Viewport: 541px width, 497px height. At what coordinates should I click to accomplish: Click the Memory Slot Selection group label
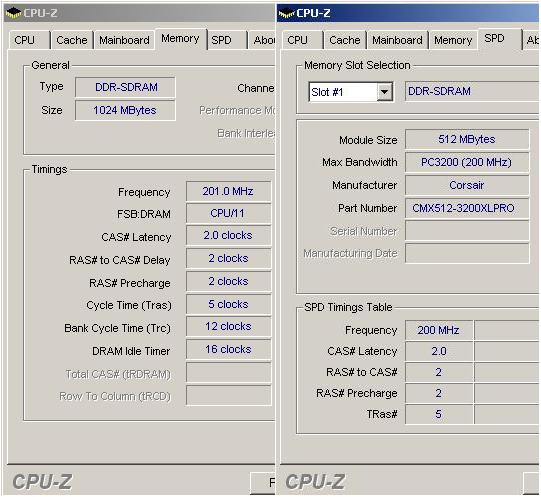pyautogui.click(x=357, y=65)
